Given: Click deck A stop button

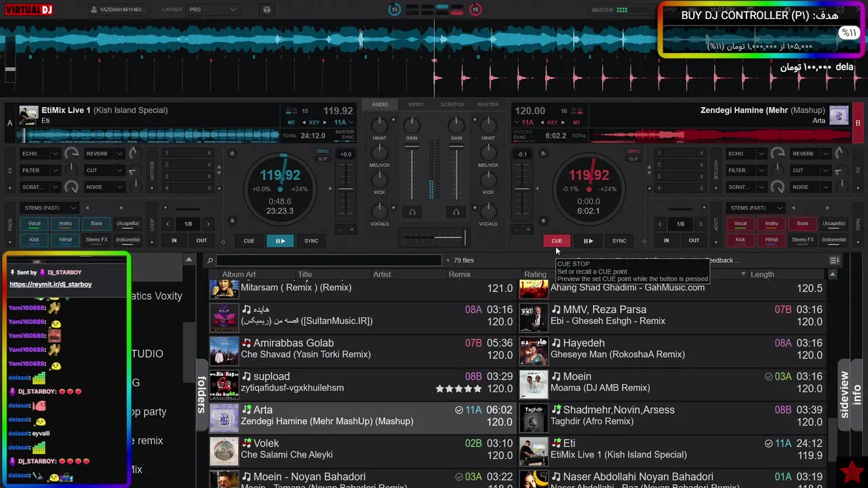Looking at the screenshot, I should tap(232, 220).
